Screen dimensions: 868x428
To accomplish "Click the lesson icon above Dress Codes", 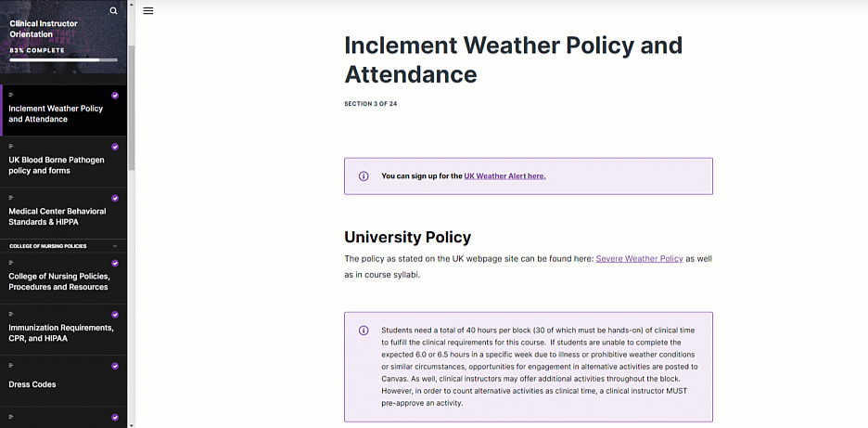I will [x=11, y=366].
